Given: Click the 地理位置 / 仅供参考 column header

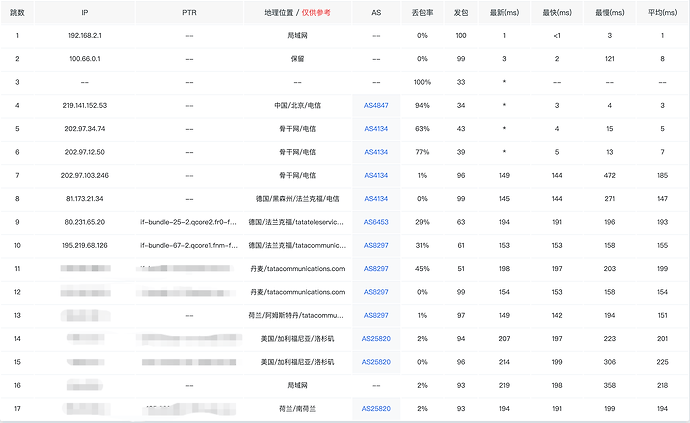Looking at the screenshot, I should pos(297,12).
